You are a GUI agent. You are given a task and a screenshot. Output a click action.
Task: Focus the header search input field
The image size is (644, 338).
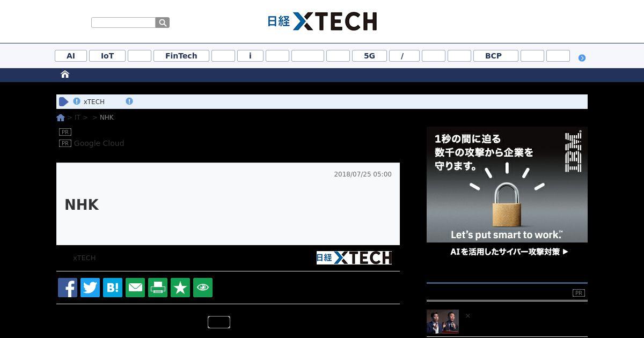point(123,23)
